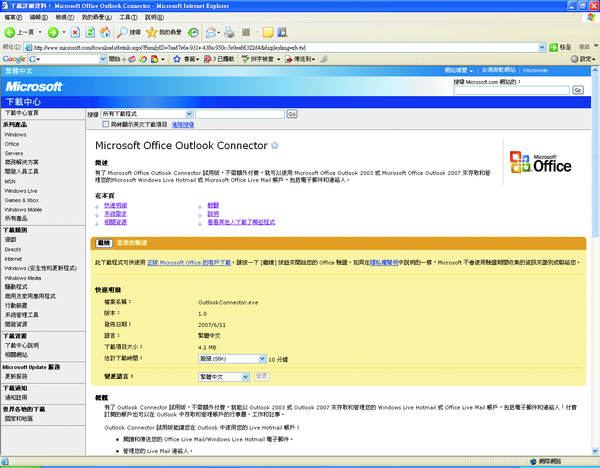
Task: Click the URL address bar field
Action: click(285, 47)
